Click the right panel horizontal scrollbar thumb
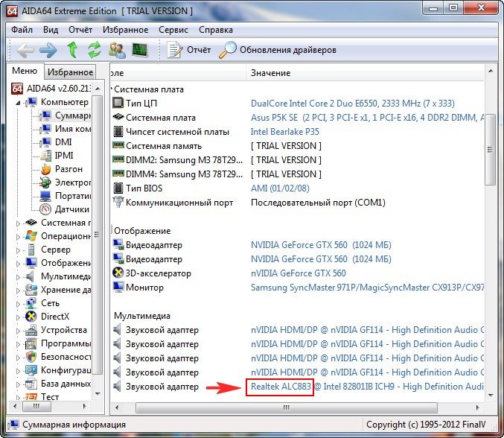 287,407
